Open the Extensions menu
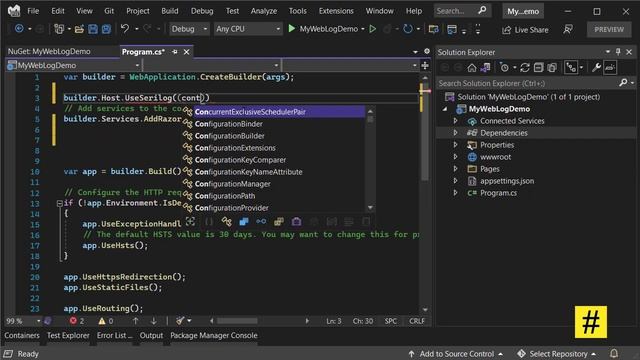Screen dimensions: 640x360 pos(336,11)
